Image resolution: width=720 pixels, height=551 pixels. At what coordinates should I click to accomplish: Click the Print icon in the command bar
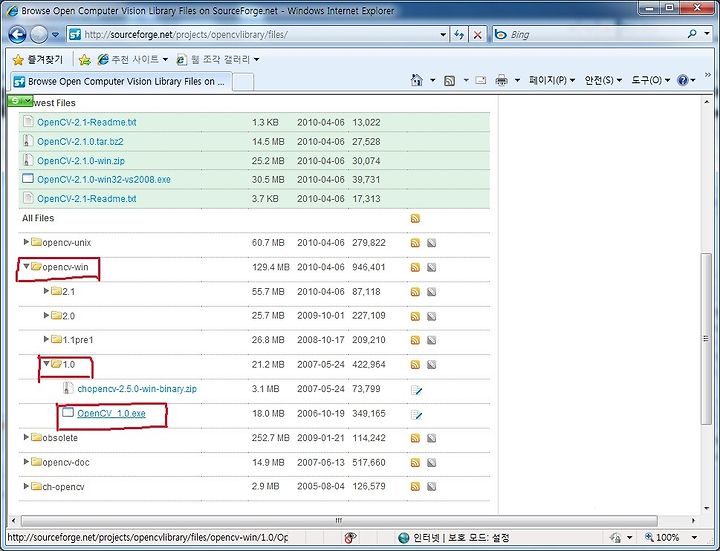coord(501,81)
